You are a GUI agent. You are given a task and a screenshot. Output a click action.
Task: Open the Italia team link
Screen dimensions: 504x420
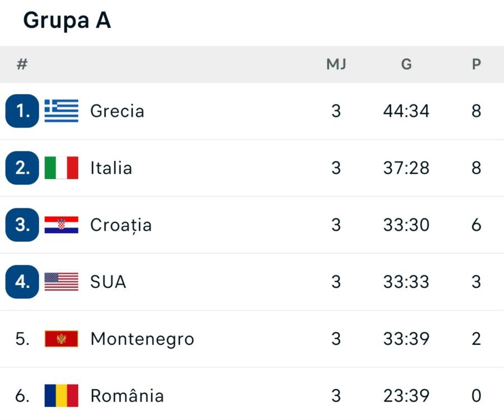coord(111,168)
